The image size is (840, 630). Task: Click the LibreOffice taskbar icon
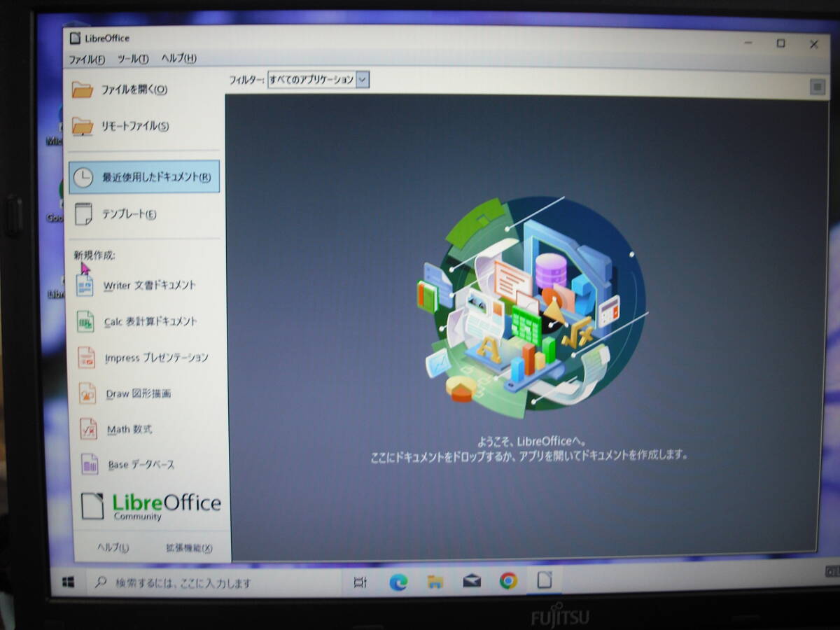click(545, 580)
